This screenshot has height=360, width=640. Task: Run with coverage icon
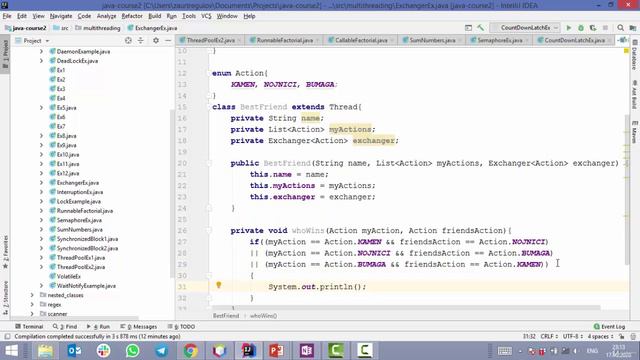593,28
